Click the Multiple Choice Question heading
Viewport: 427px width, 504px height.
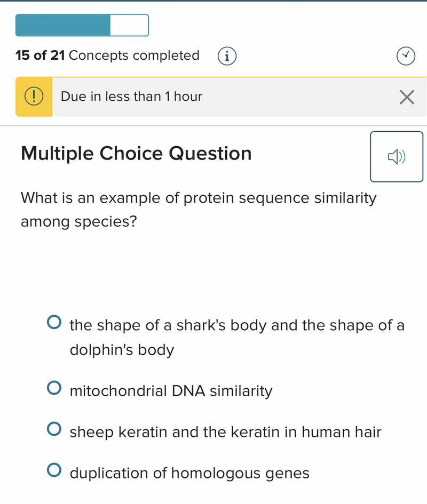click(x=136, y=154)
